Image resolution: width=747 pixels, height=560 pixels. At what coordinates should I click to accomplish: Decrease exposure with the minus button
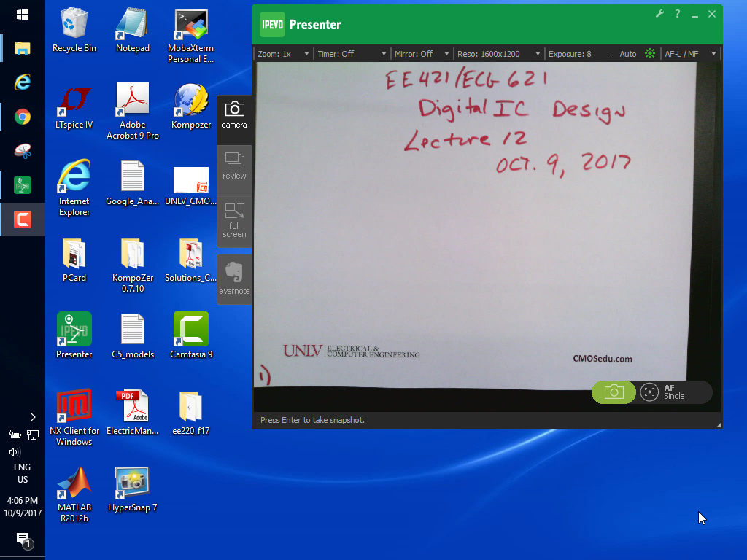611,54
